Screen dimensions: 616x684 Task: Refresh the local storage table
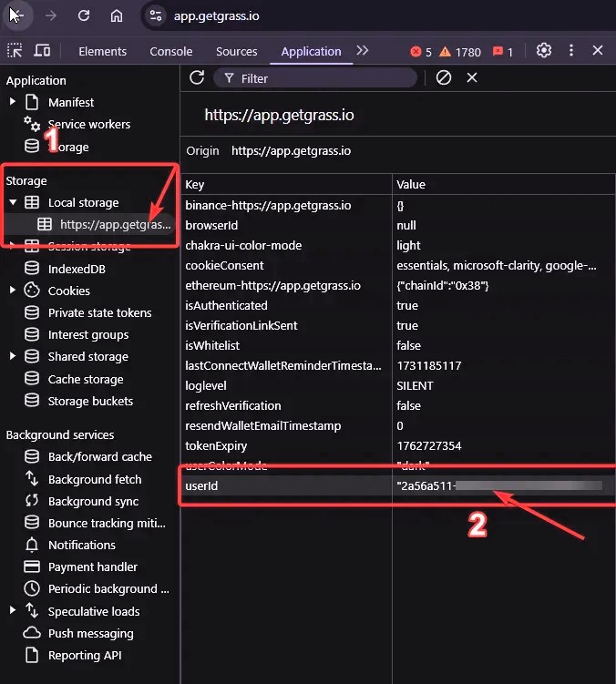click(197, 78)
